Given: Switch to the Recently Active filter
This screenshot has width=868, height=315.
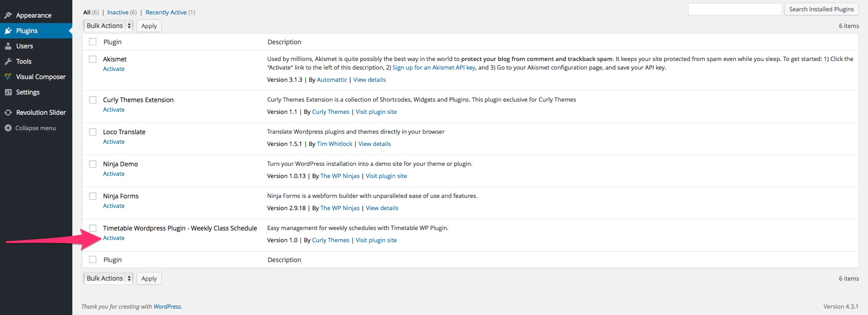Looking at the screenshot, I should point(166,12).
